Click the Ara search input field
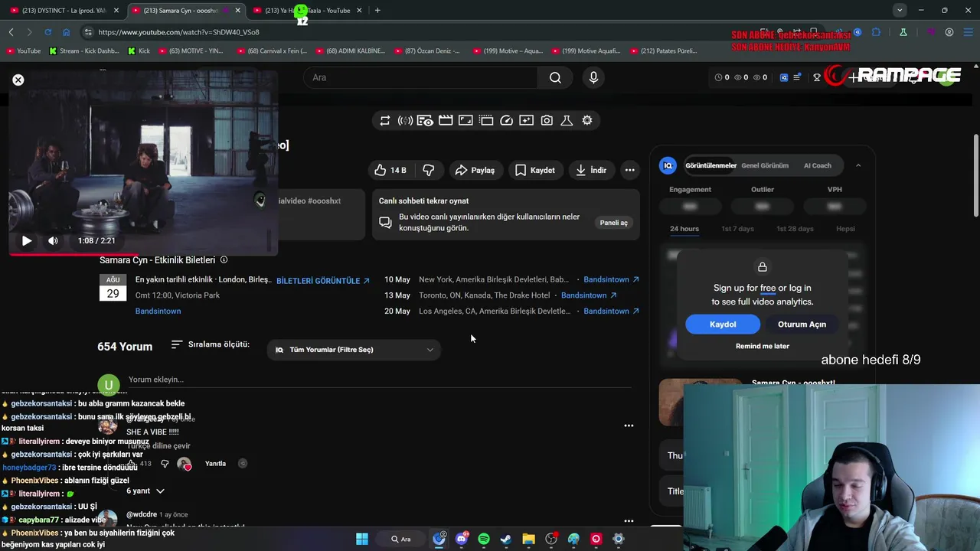Viewport: 980px width, 551px height. (x=421, y=77)
